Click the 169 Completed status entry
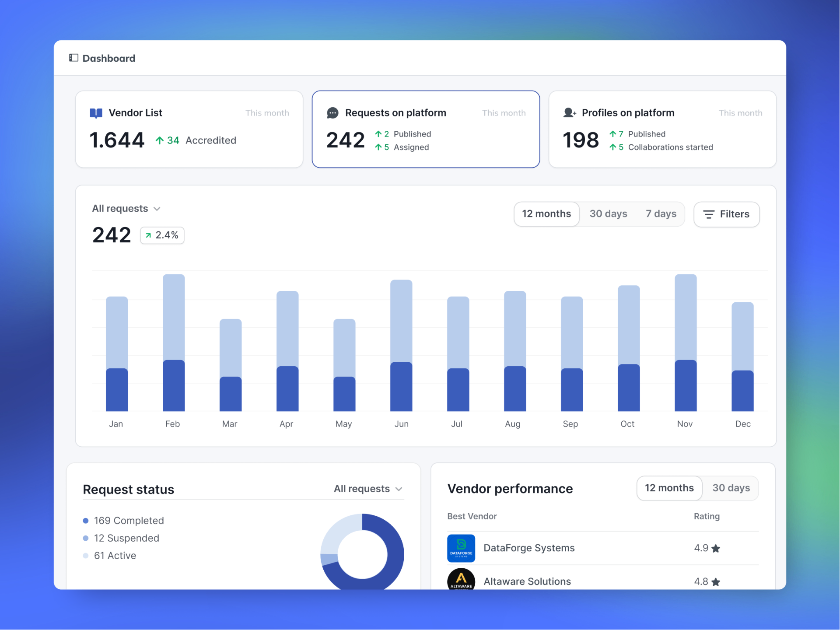Image resolution: width=840 pixels, height=630 pixels. [x=123, y=521]
